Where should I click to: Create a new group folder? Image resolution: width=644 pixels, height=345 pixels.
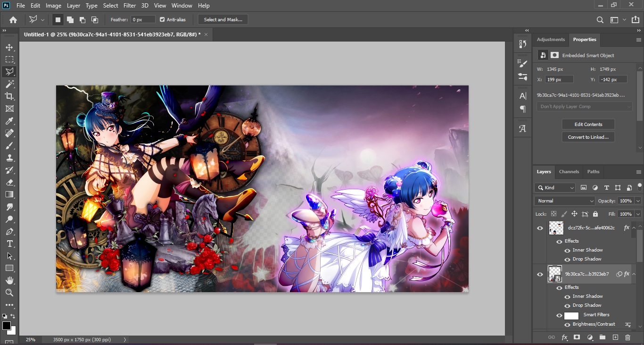coord(602,337)
